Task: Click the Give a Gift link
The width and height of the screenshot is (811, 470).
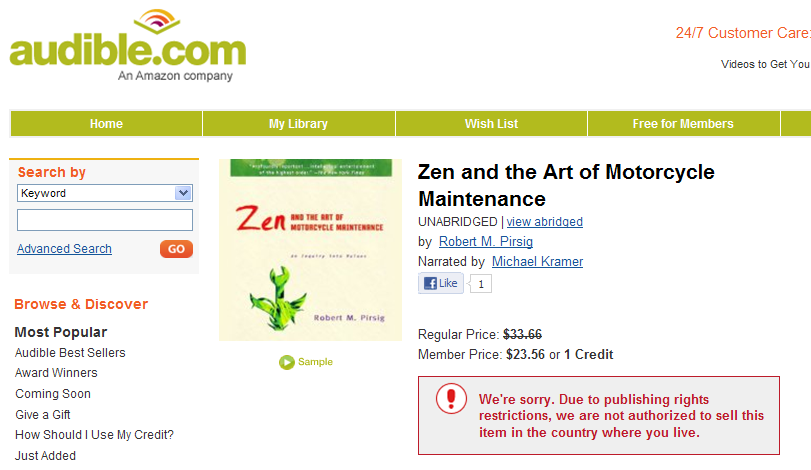Action: [43, 415]
